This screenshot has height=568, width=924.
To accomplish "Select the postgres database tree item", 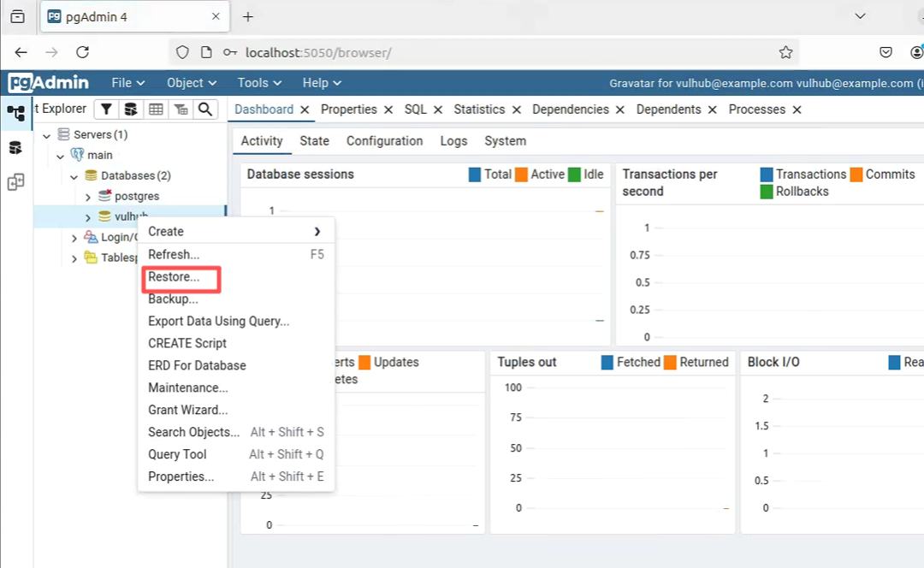I will pos(137,196).
